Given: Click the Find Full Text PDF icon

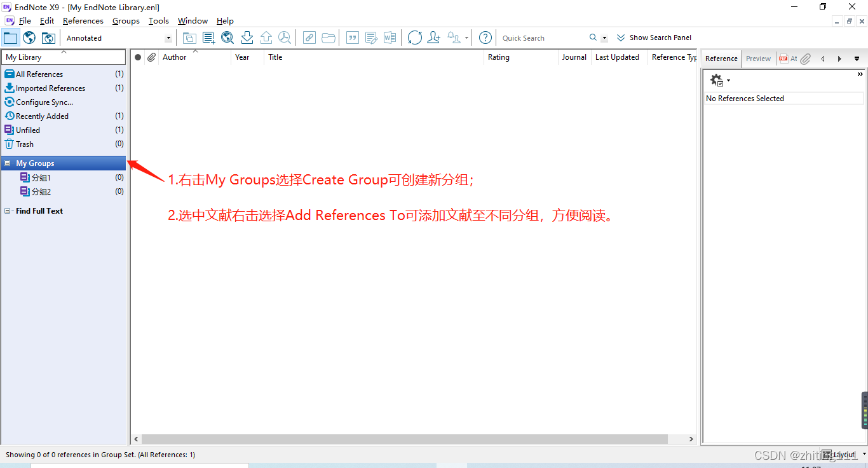Looking at the screenshot, I should (x=285, y=38).
